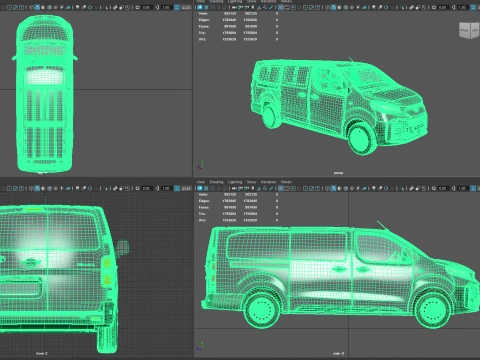Enable Wireframe display in the perspective panel
480x360 pixels.
(x=327, y=7)
